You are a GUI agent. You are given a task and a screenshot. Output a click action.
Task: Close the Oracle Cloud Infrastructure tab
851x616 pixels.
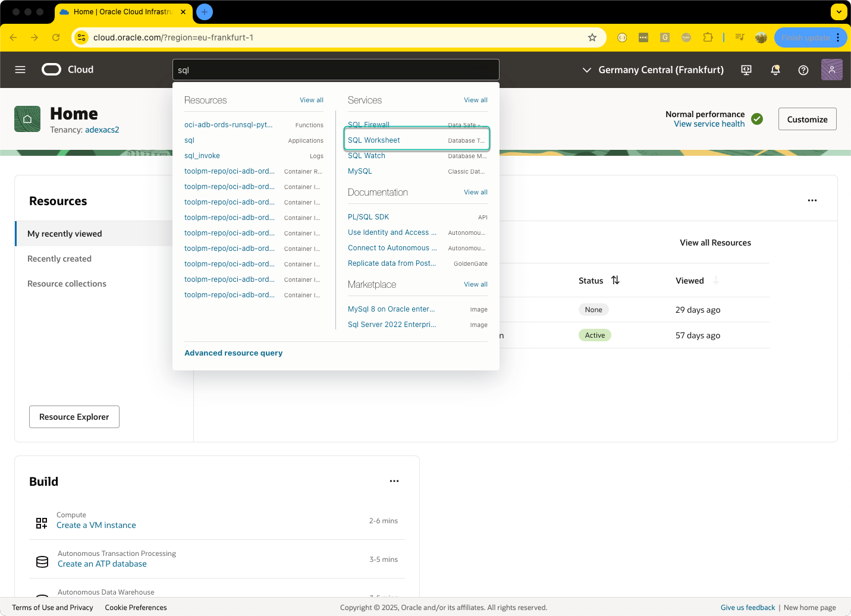pos(183,12)
